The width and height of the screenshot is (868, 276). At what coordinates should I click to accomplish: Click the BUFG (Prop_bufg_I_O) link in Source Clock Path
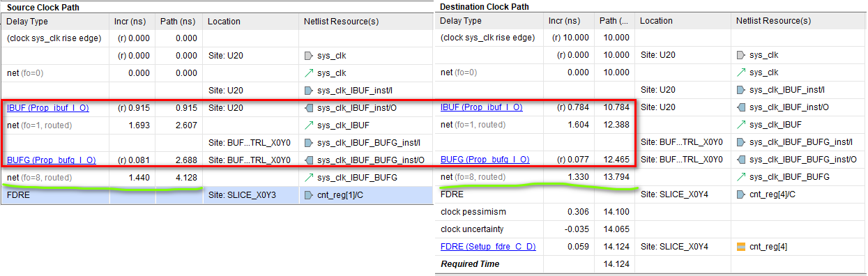point(51,160)
